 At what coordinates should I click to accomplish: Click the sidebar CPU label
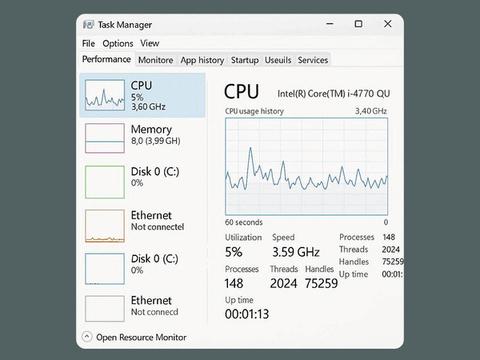(141, 86)
